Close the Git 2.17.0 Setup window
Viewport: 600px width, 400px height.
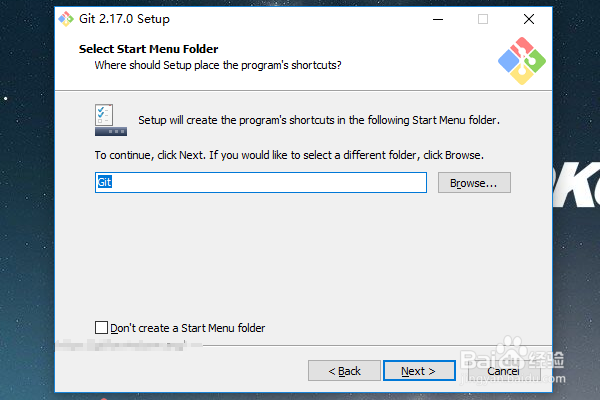point(528,19)
